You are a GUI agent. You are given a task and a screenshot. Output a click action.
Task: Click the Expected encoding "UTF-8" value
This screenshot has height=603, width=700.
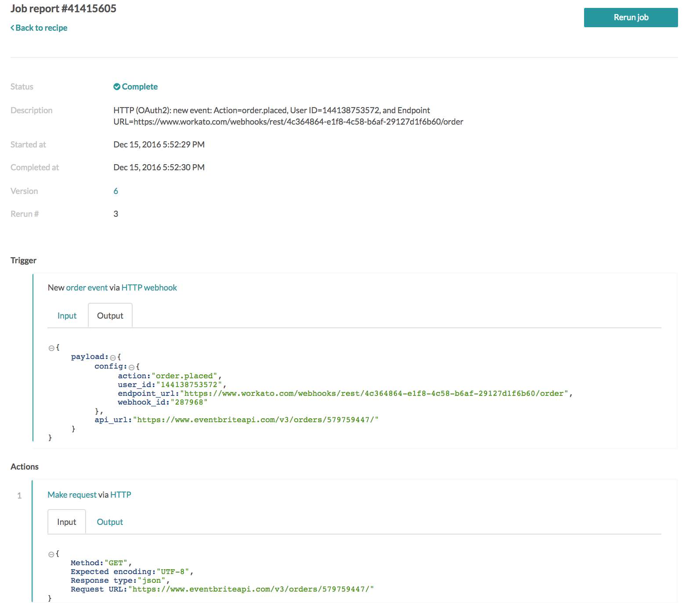coord(173,571)
